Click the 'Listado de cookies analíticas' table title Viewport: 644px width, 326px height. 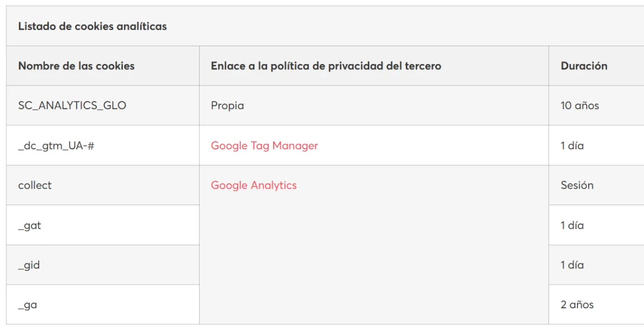tap(92, 26)
